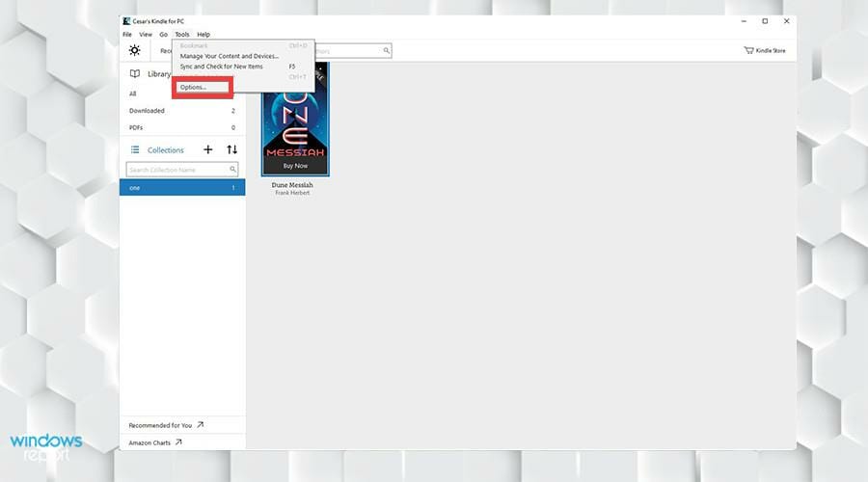Viewport: 868px width, 482px height.
Task: Click external arrow beside Amazon Charts
Action: click(178, 442)
